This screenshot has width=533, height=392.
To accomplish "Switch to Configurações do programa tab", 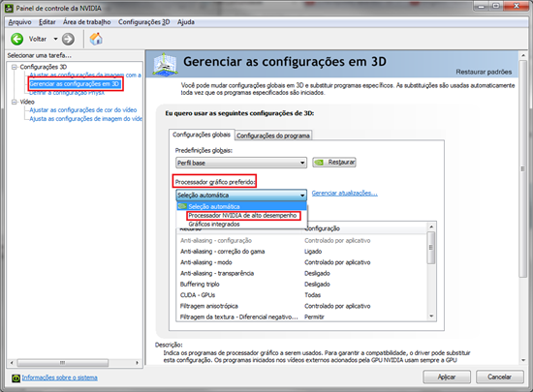I will tap(273, 136).
